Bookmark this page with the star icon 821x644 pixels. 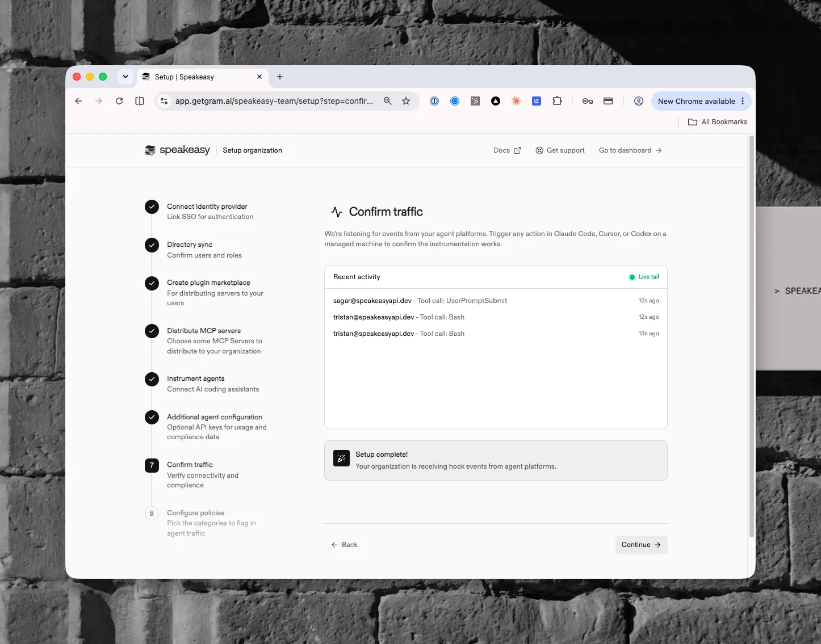click(406, 101)
